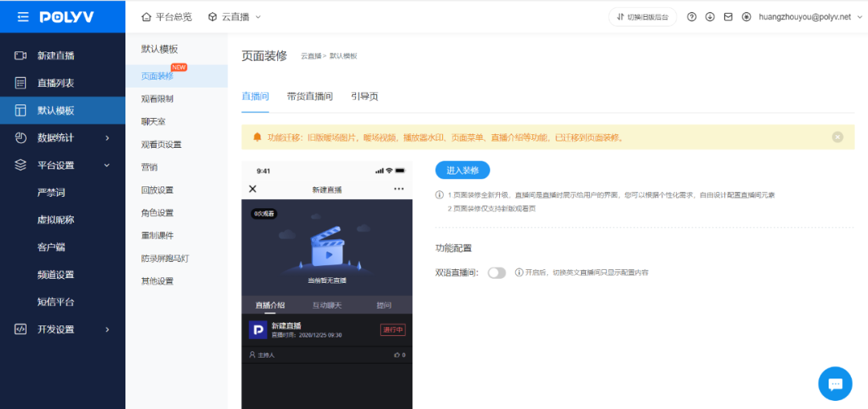This screenshot has height=409, width=868.
Task: Select the 互动聊天 tab in the preview
Action: [327, 305]
